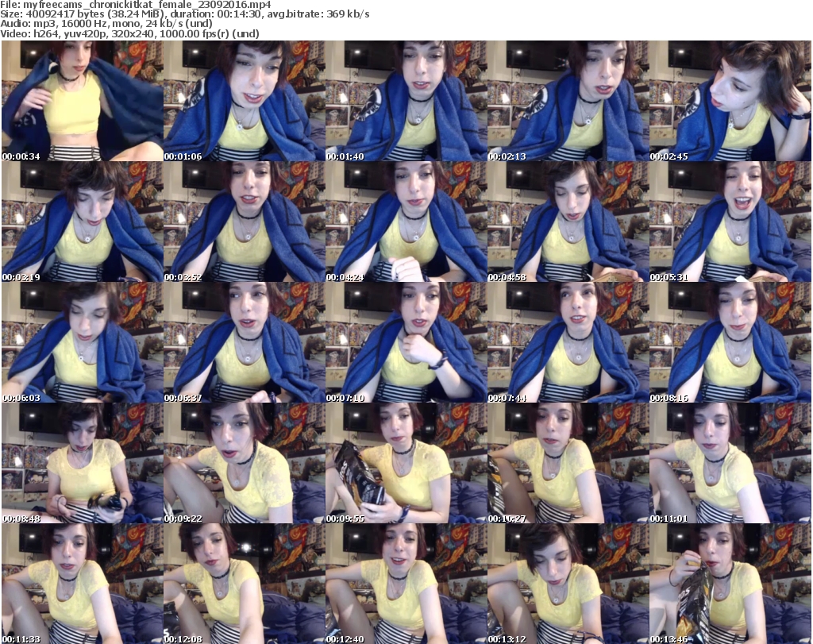Click the 'Audio: mp3, 16000 Hz' line
The height and width of the screenshot is (644, 813).
[x=106, y=24]
